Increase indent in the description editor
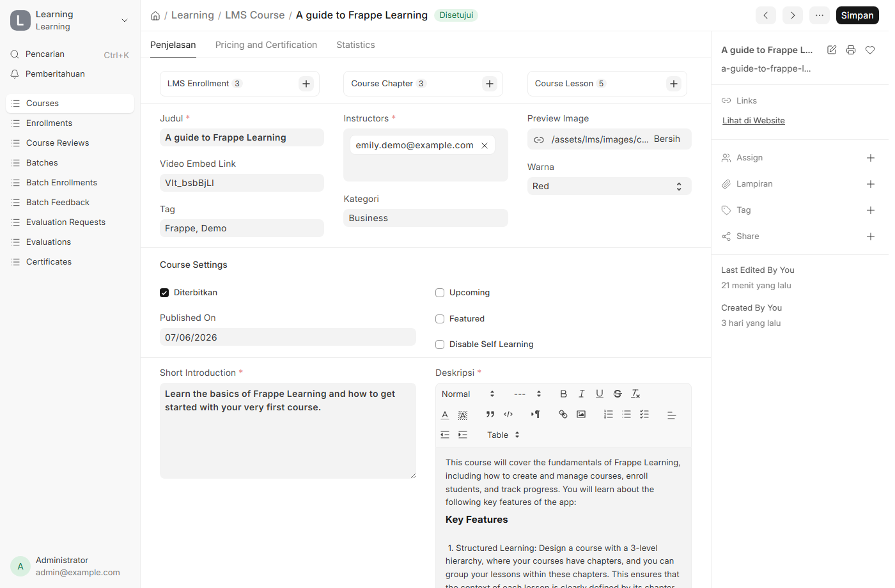 (463, 435)
